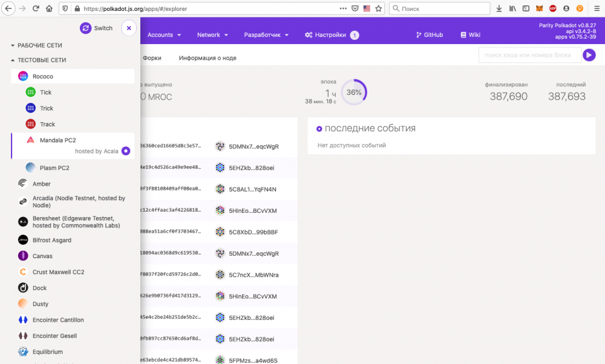Choose the Tick parachain icon
Viewport: 605px width, 364px height.
(x=30, y=92)
